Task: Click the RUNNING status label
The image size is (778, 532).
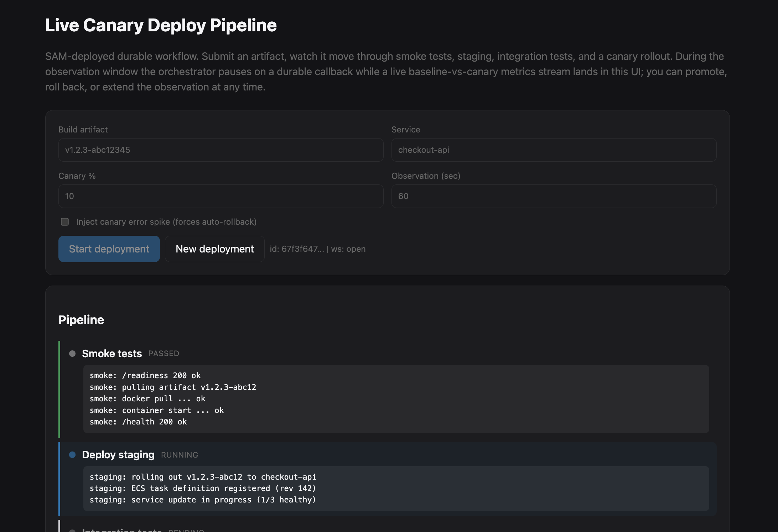Action: (x=180, y=455)
